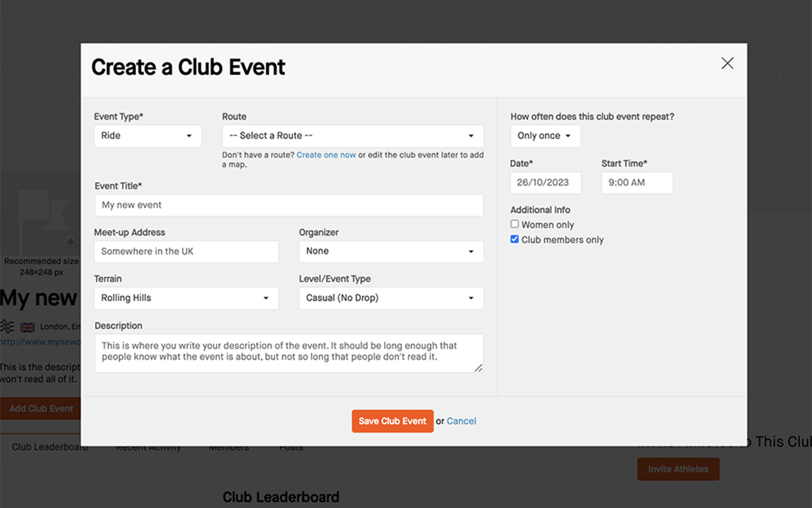Click Add Club Event button behind dialog
This screenshot has height=508, width=812.
tap(40, 408)
